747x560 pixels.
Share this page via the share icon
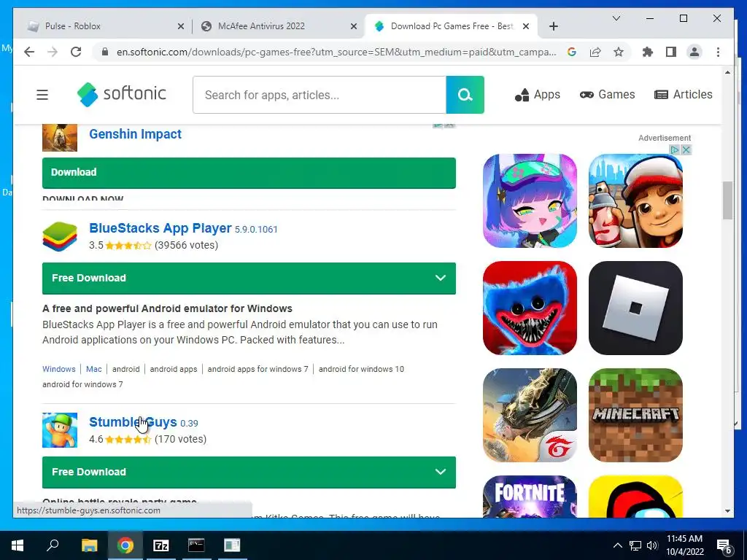[x=595, y=52]
